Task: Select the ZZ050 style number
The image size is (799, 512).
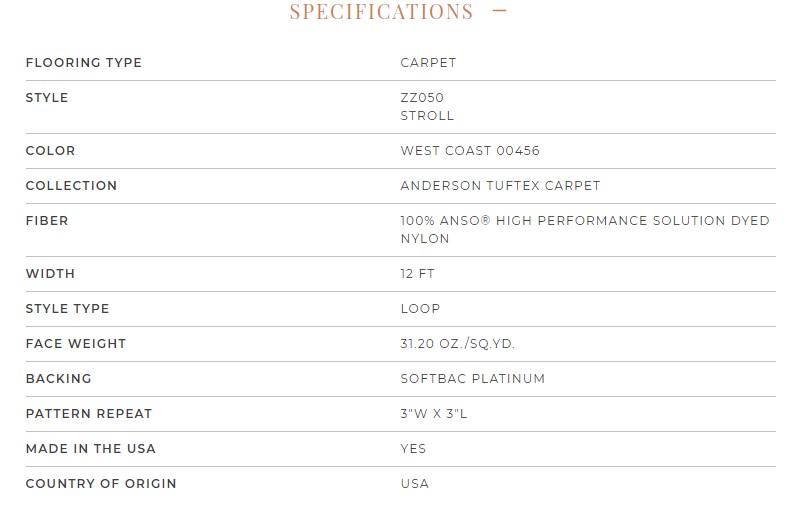Action: tap(422, 97)
